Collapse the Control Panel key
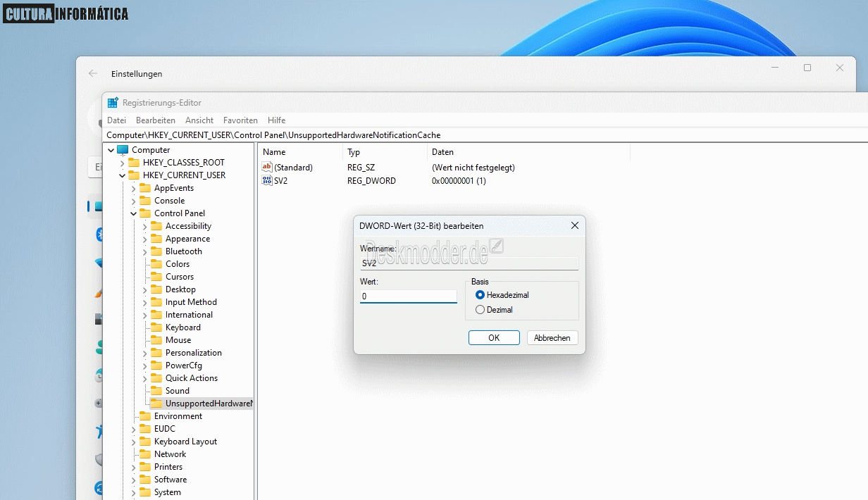This screenshot has height=500, width=868. [133, 213]
